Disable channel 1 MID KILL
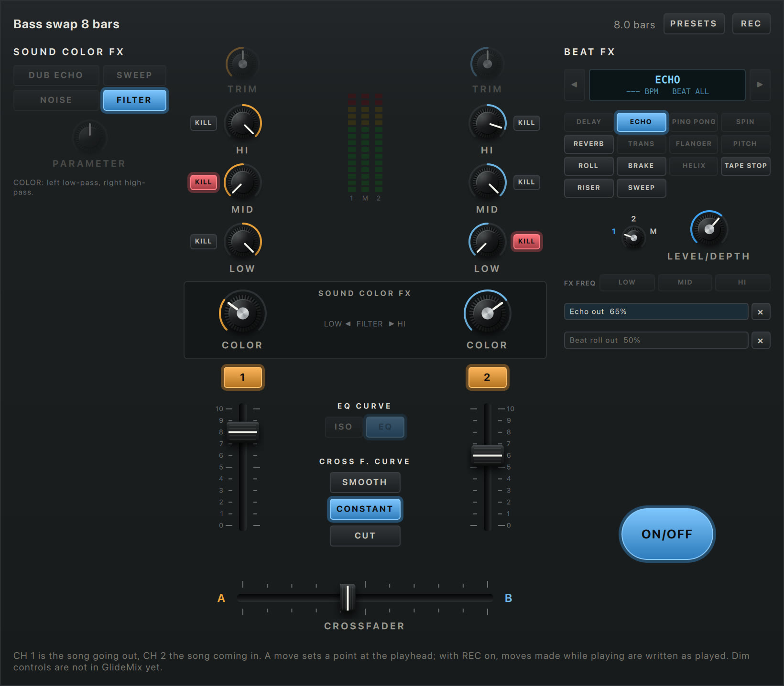 click(x=203, y=182)
